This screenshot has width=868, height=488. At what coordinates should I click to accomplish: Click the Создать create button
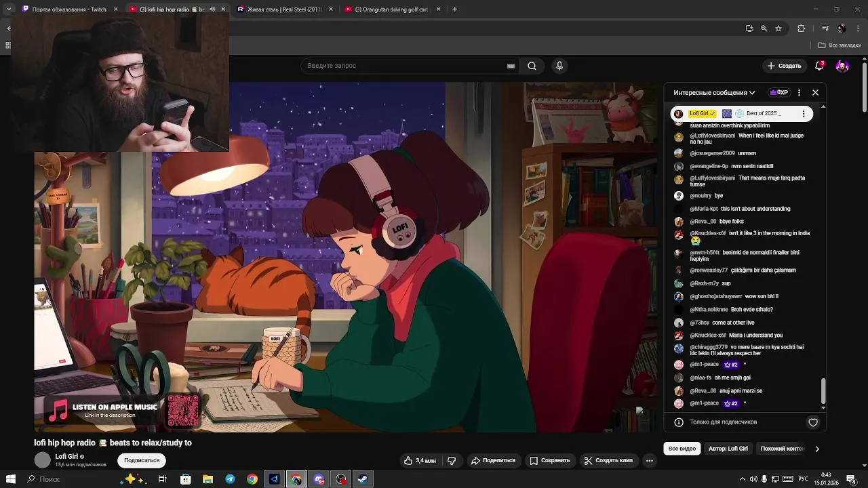784,66
